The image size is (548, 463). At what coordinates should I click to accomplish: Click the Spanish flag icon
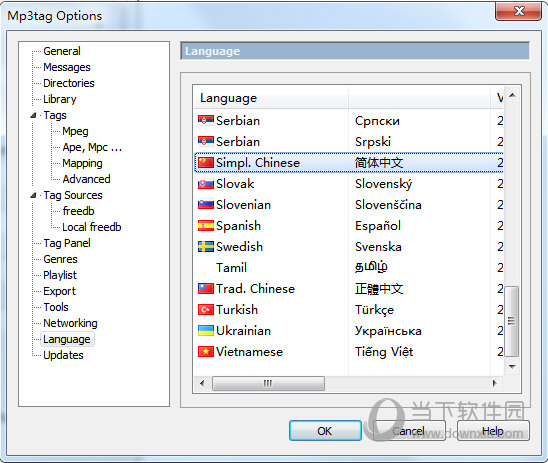pos(206,226)
